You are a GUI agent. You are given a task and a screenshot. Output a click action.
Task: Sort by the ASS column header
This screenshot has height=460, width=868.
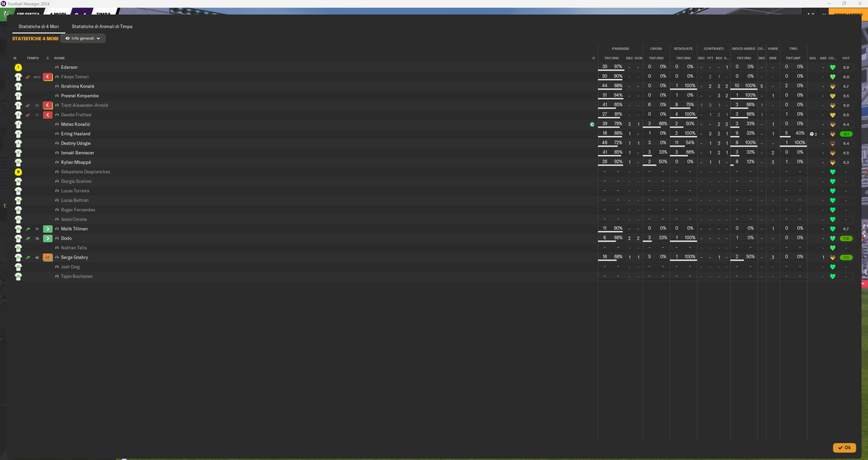point(823,58)
